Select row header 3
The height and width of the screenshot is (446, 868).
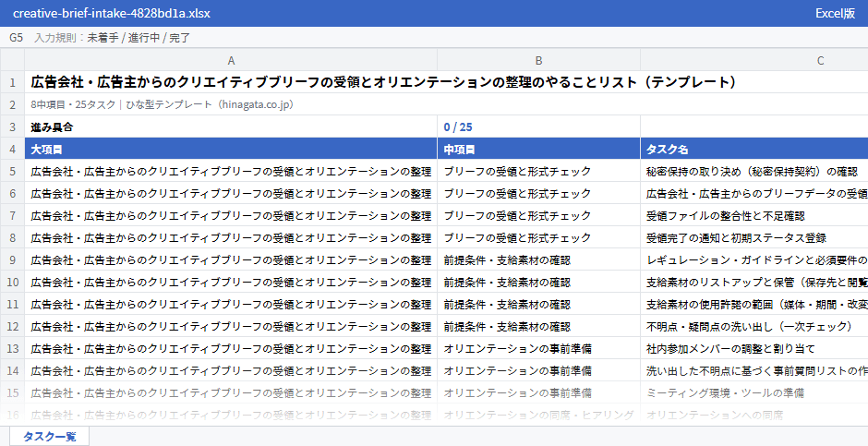(x=12, y=127)
